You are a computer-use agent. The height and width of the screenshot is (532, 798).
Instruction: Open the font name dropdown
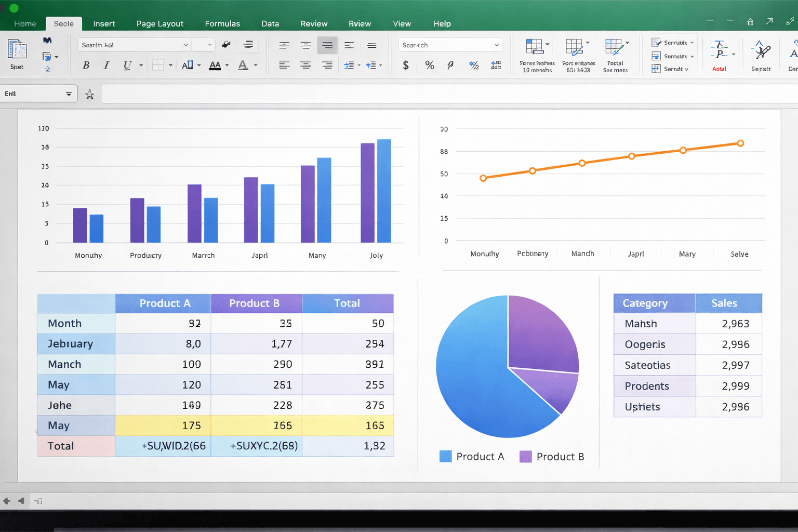(x=134, y=45)
